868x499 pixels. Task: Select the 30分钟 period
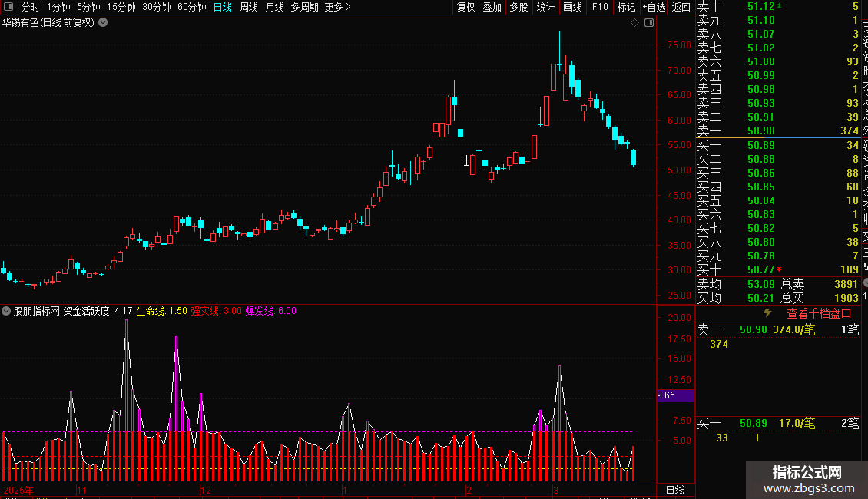pos(156,7)
